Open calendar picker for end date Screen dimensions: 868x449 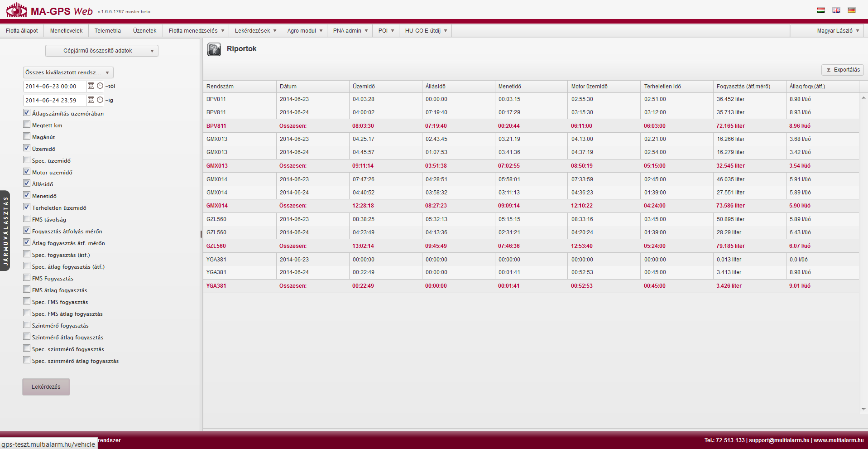pos(91,100)
